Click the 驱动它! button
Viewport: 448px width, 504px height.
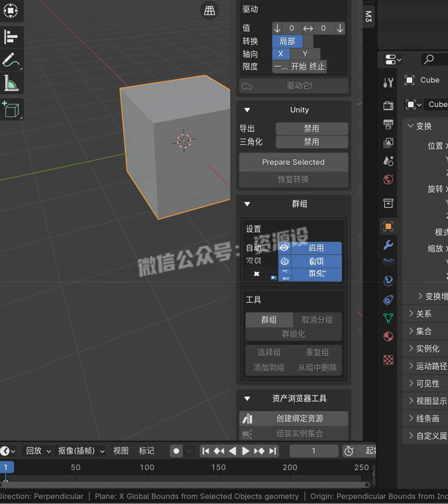coord(293,86)
